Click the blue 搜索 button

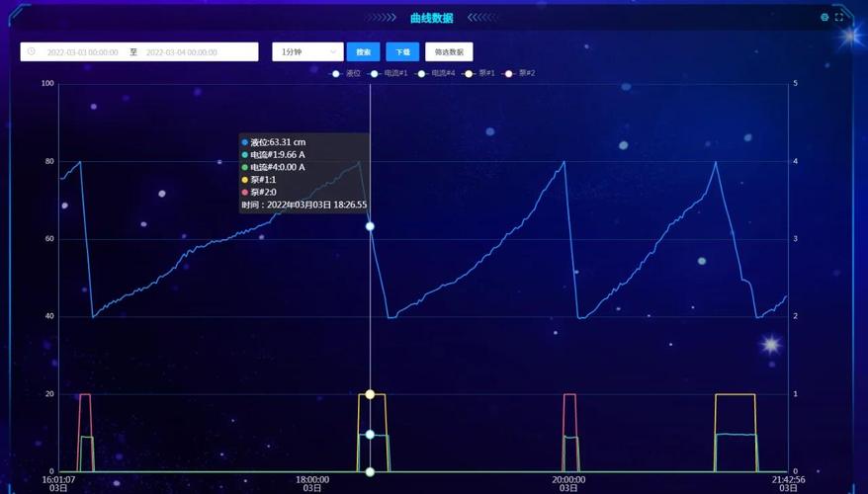363,52
